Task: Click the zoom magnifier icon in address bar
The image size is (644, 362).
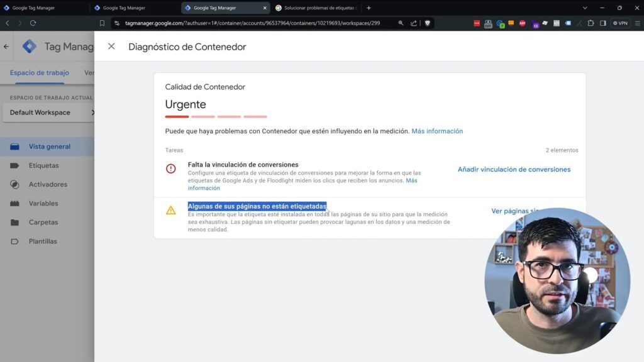Action: [401, 23]
